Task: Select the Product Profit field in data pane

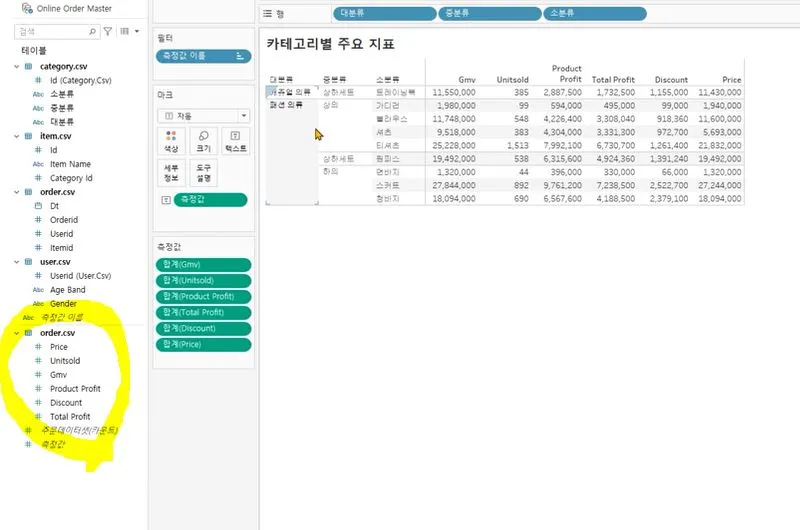Action: tap(75, 389)
